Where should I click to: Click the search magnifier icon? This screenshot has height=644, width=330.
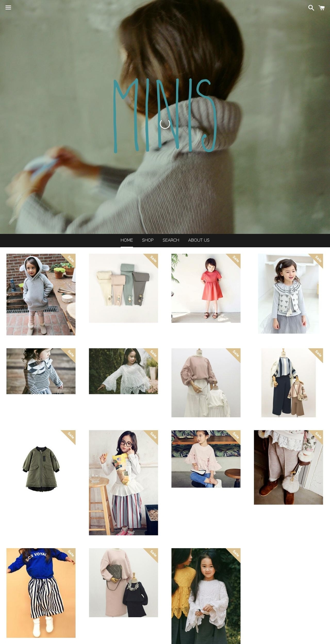click(311, 8)
